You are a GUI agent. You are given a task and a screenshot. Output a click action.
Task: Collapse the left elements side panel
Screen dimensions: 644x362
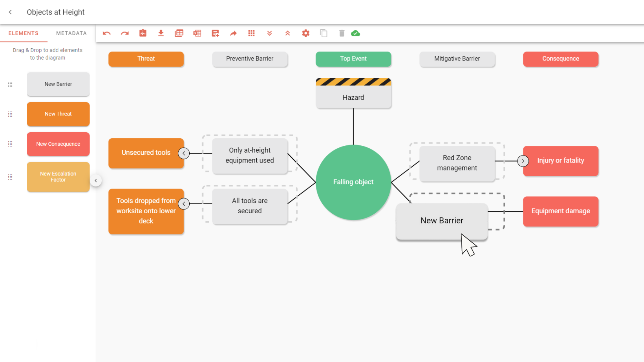tap(96, 181)
